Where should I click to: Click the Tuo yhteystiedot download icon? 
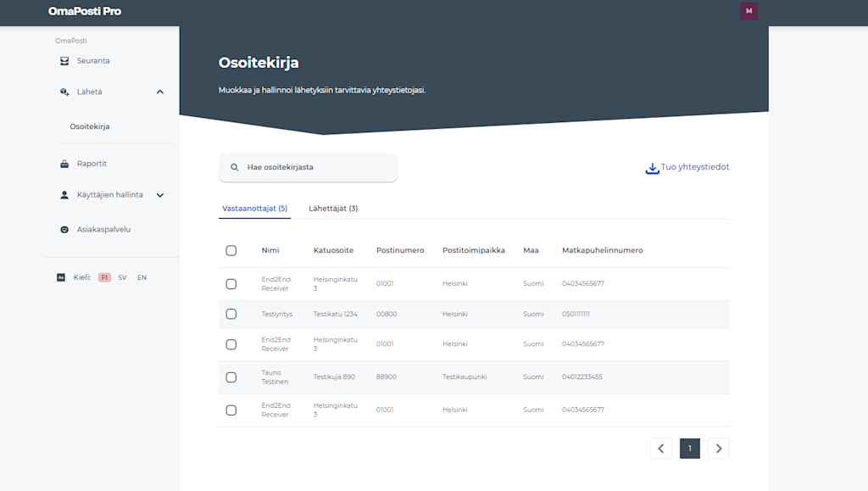(x=652, y=168)
